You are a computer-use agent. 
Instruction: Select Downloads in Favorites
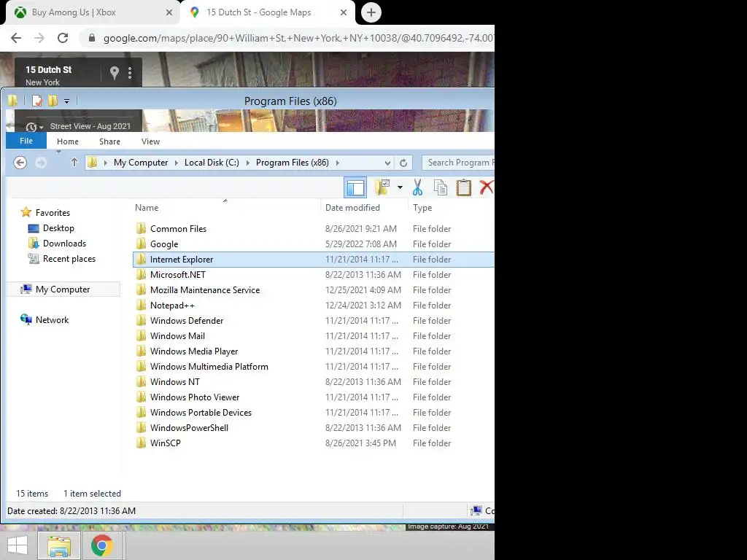click(57, 244)
